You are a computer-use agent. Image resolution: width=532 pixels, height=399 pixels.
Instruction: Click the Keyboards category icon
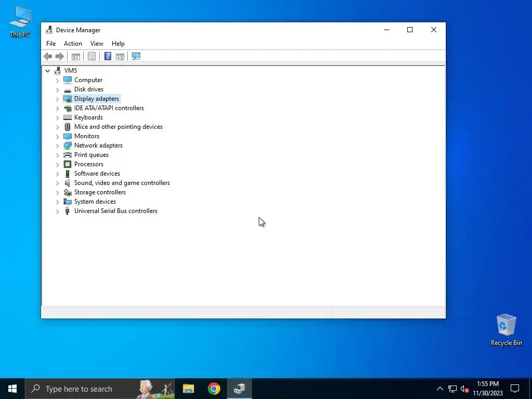click(x=68, y=117)
